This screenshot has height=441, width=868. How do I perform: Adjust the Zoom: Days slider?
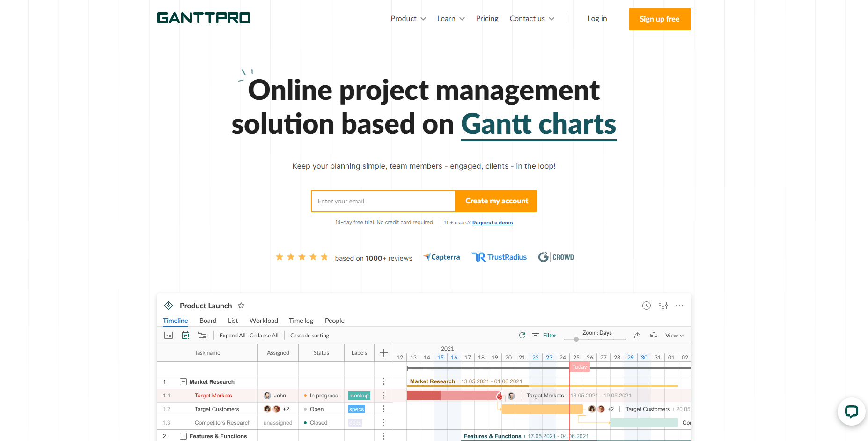tap(576, 339)
